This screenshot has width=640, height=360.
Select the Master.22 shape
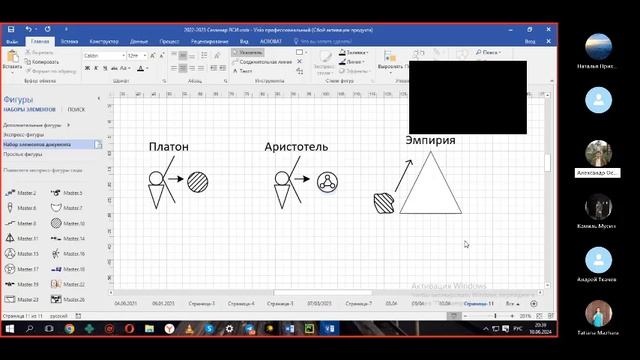pos(68,284)
